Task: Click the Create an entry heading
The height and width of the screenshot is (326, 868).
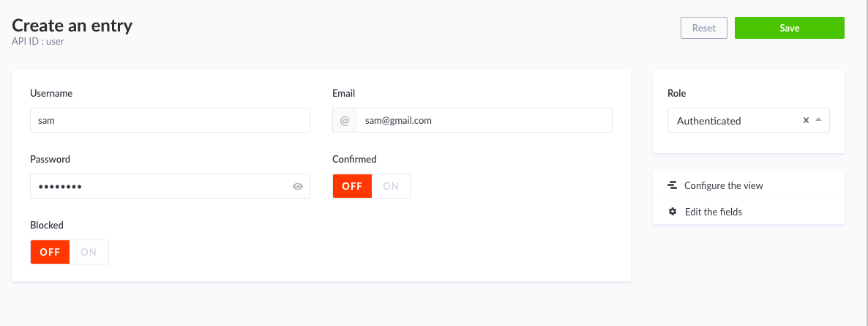Action: click(72, 26)
